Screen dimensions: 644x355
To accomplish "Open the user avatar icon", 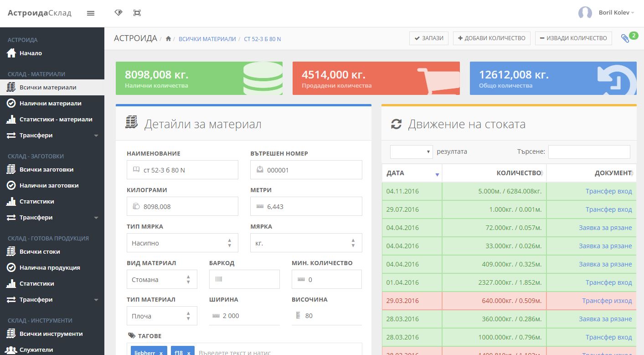I will point(585,13).
